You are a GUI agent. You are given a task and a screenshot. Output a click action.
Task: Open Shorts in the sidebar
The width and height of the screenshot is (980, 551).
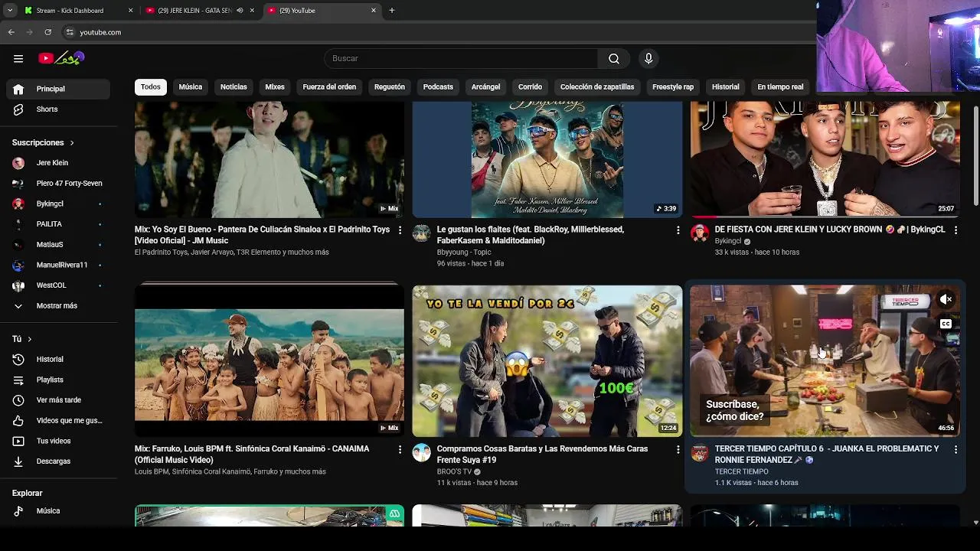tap(58, 109)
